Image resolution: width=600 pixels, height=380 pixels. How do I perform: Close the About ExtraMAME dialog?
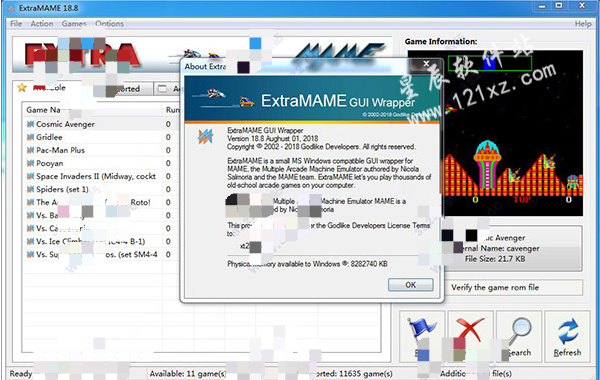coord(426,64)
